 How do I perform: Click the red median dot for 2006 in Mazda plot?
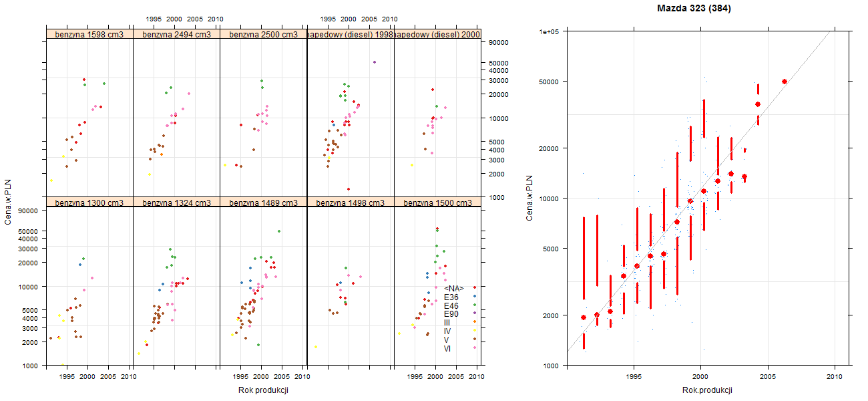tap(785, 82)
